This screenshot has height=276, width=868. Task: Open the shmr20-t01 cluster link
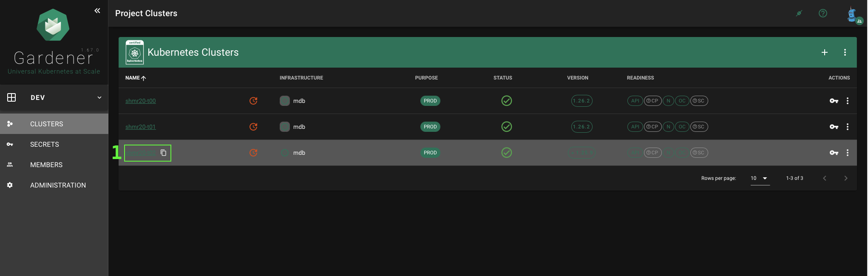pyautogui.click(x=141, y=127)
